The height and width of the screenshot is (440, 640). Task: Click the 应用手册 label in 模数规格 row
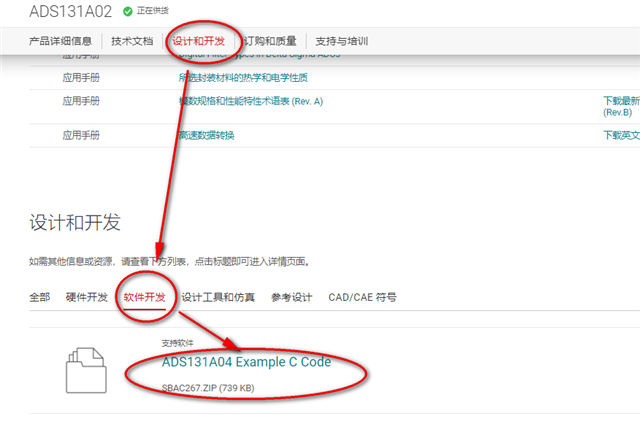pos(81,101)
